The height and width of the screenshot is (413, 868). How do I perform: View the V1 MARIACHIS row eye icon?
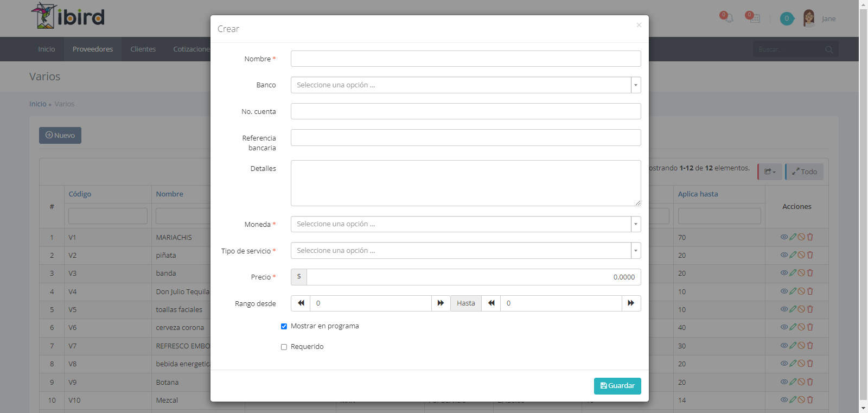[784, 237]
